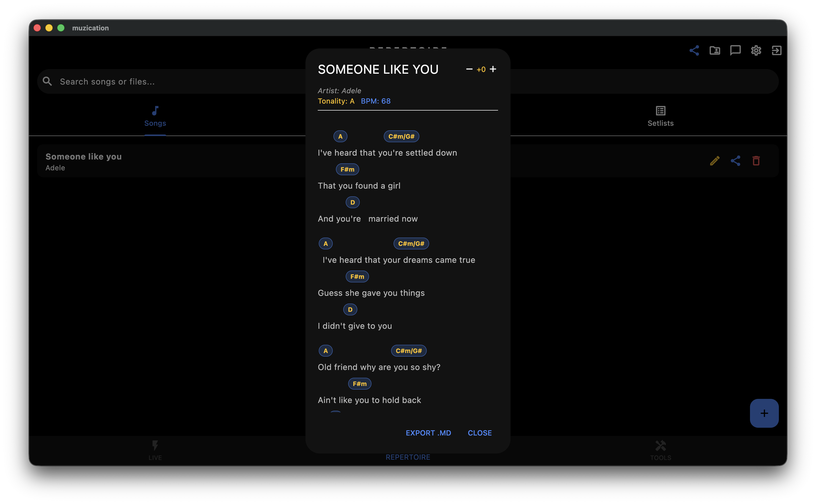Open the LIVE bottom tab label
This screenshot has height=504, width=816.
[155, 458]
